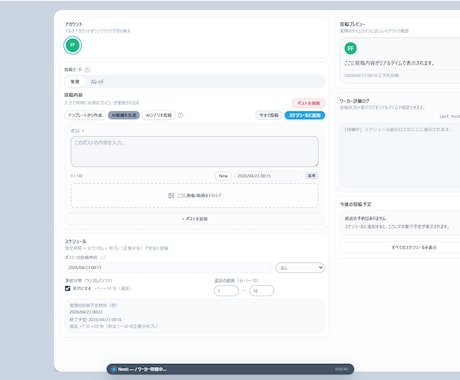The image size is (460, 380).
Task: Create post from template
Action: [85, 115]
